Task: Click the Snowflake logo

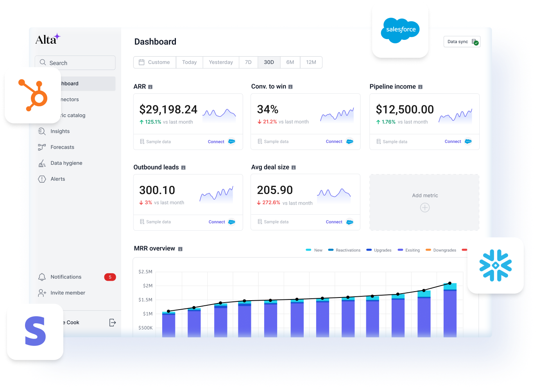Action: point(495,265)
